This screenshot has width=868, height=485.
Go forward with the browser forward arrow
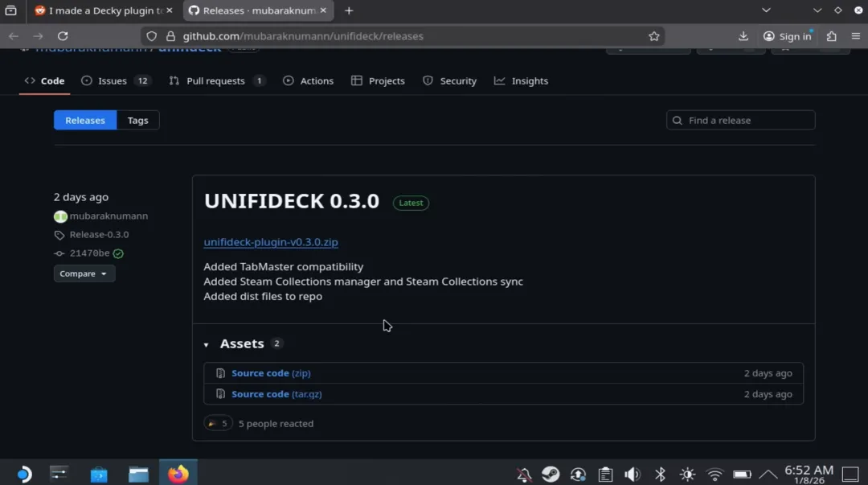click(39, 36)
